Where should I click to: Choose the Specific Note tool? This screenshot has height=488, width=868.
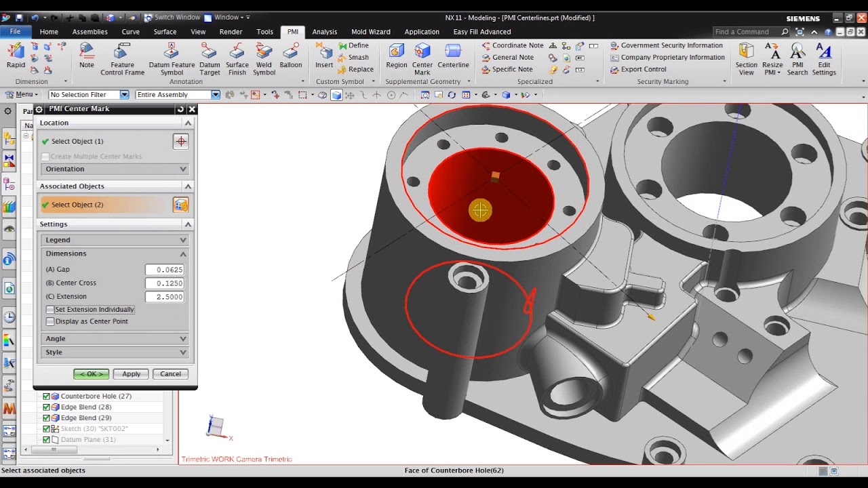click(507, 69)
